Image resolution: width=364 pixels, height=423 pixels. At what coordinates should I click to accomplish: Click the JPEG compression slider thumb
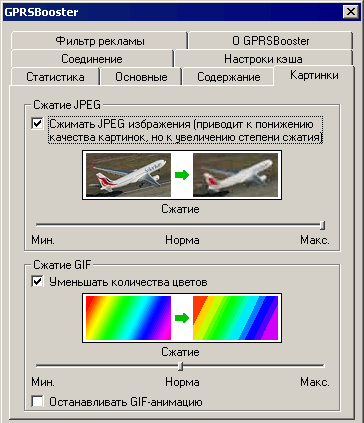click(x=322, y=225)
